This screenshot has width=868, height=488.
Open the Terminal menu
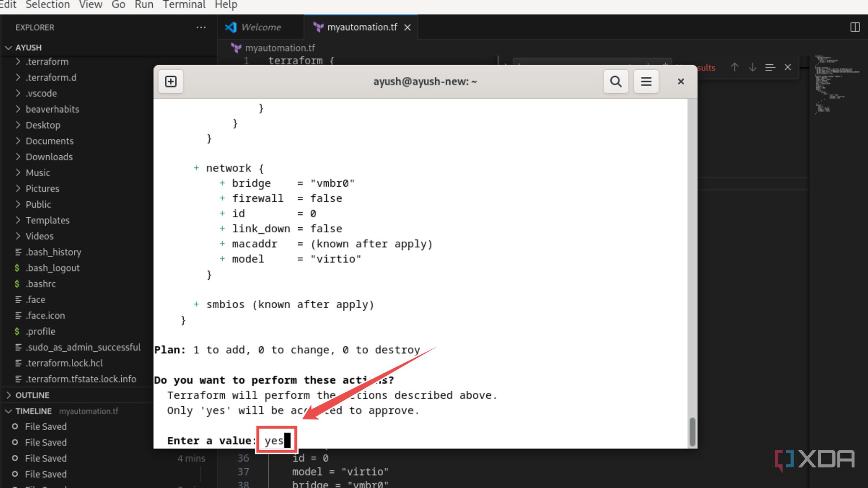pos(184,5)
